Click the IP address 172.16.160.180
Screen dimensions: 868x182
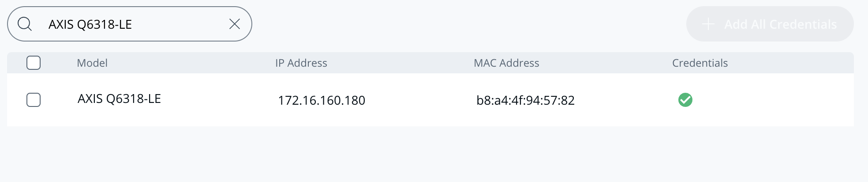point(321,100)
